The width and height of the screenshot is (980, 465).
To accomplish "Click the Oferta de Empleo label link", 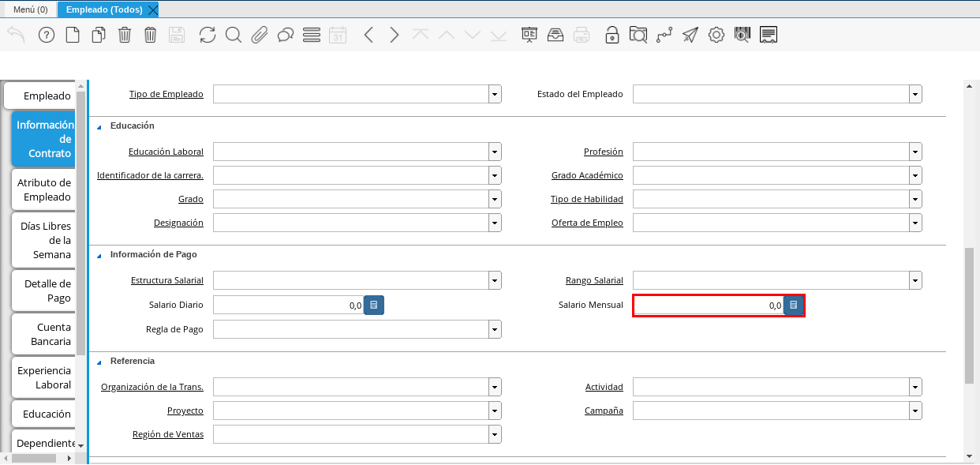I will click(x=587, y=223).
